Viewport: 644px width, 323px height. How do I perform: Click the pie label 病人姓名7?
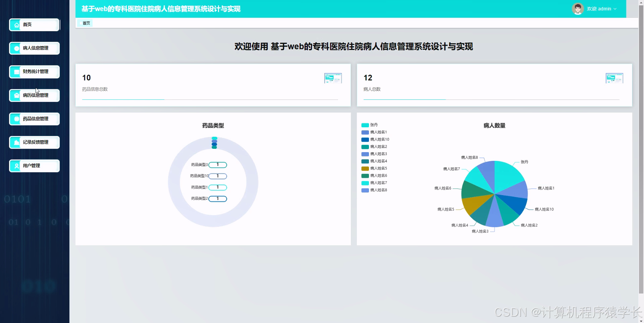[451, 169]
